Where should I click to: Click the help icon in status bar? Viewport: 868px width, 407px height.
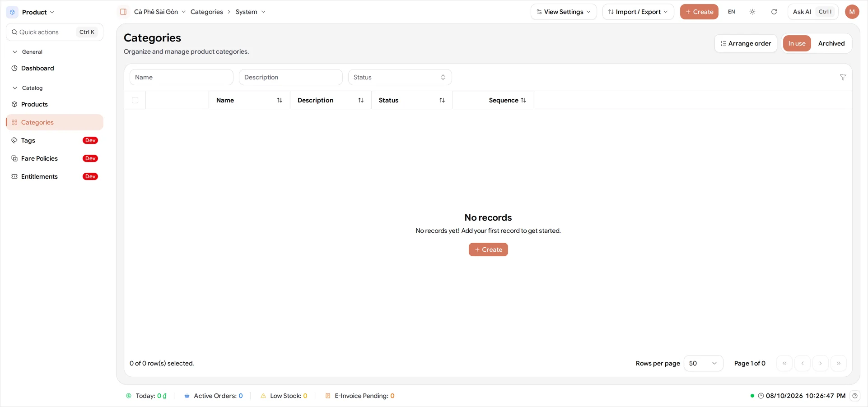[x=855, y=396]
